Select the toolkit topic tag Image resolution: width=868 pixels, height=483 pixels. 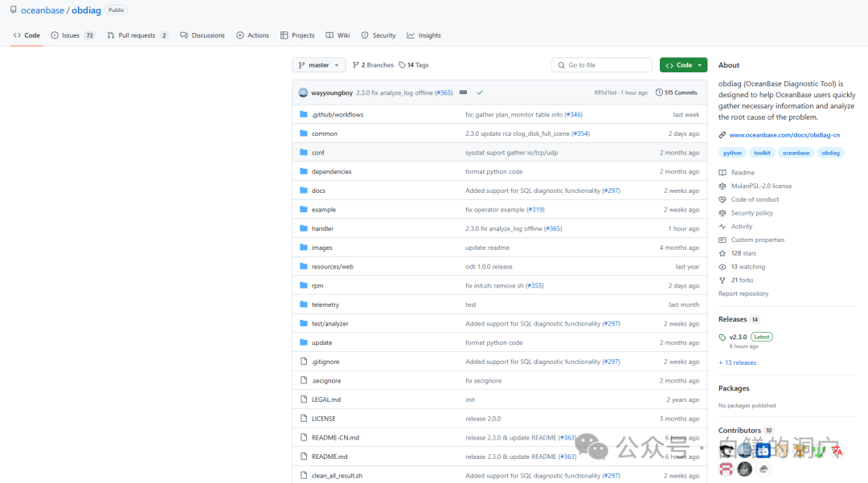point(762,153)
